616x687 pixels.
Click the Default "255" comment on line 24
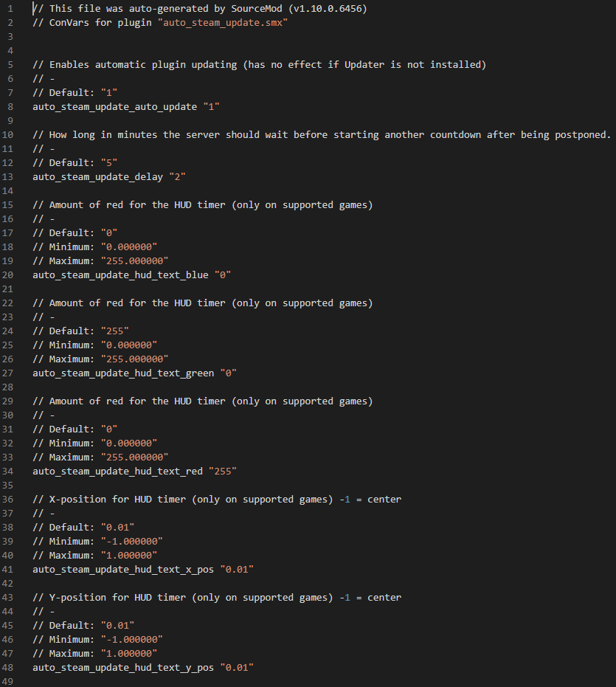pyautogui.click(x=80, y=331)
